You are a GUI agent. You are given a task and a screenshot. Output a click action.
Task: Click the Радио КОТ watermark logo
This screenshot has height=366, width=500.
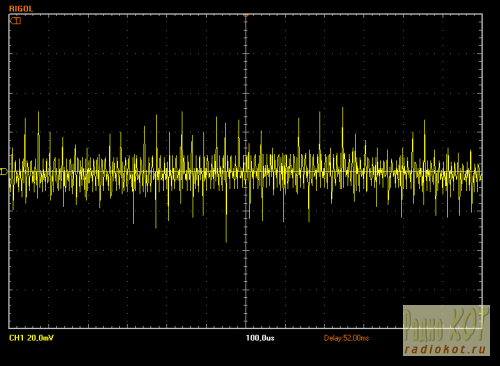tap(446, 330)
